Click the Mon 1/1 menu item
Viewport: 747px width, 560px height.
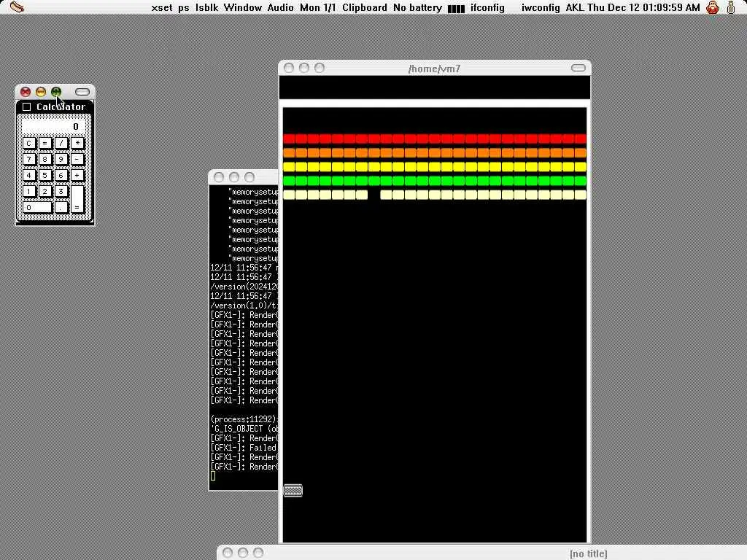pyautogui.click(x=317, y=7)
